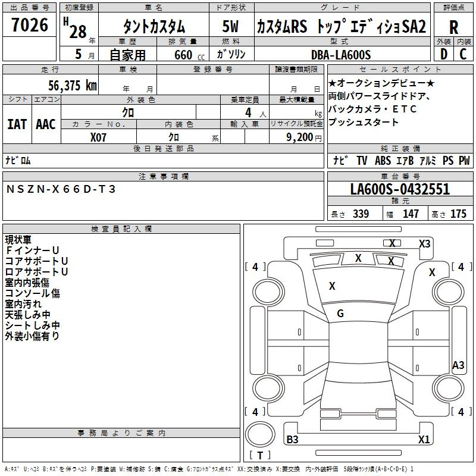Viewport: 476px width, 476px height.
Task: Click the overall grade R score
Action: (453, 28)
